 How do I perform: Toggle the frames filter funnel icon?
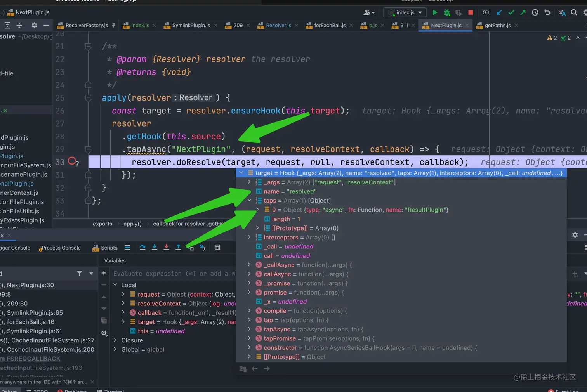point(80,274)
